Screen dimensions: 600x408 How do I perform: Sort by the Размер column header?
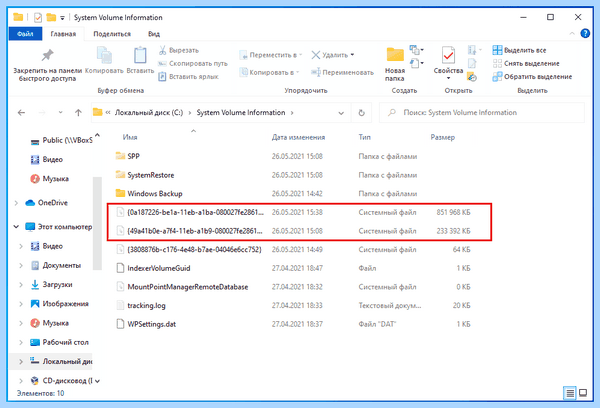tap(443, 137)
